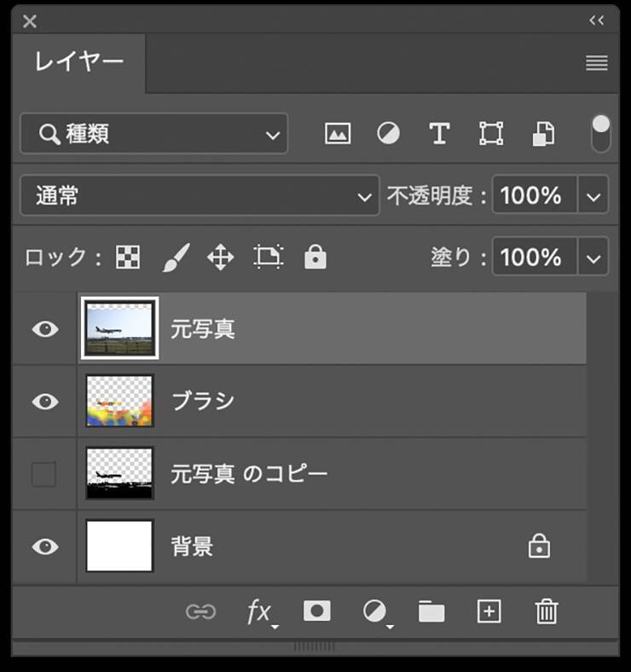Select the ブラシ layer thumbnail
Image resolution: width=631 pixels, height=672 pixels.
[x=119, y=401]
